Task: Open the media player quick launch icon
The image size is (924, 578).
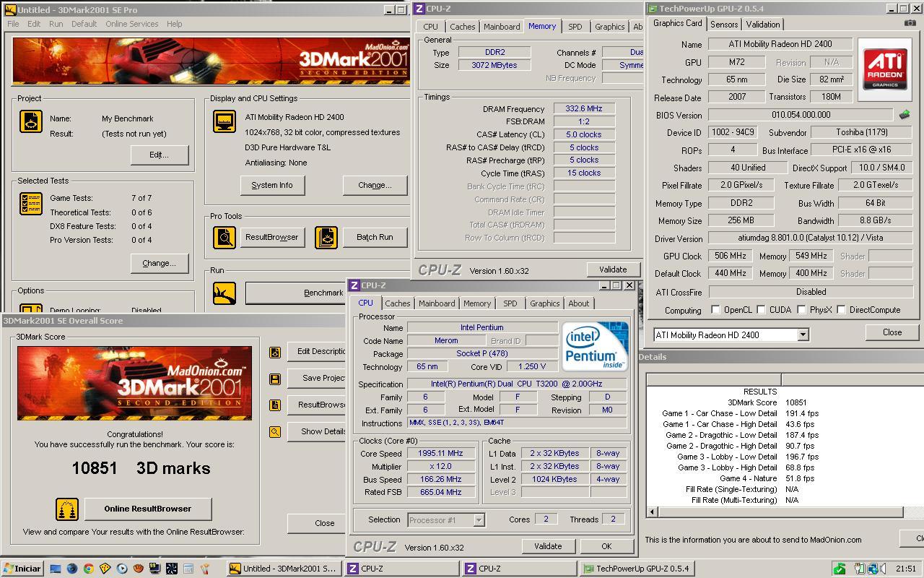Action: 121,569
